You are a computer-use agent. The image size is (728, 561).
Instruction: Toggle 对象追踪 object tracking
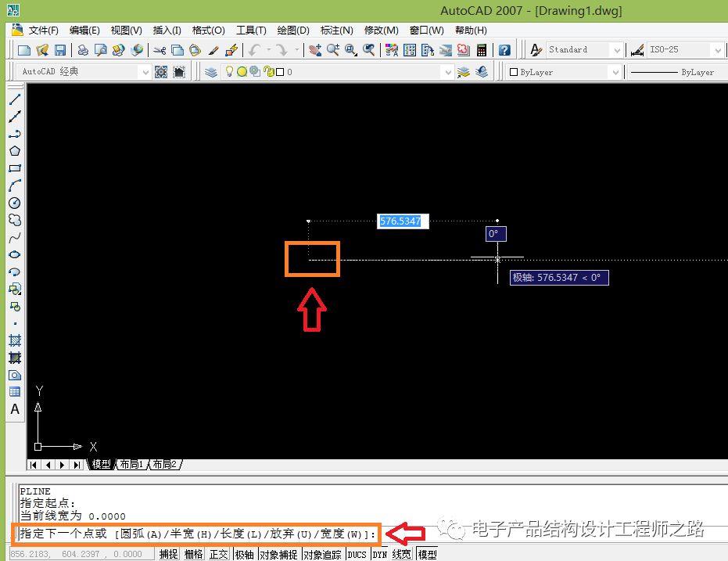322,554
